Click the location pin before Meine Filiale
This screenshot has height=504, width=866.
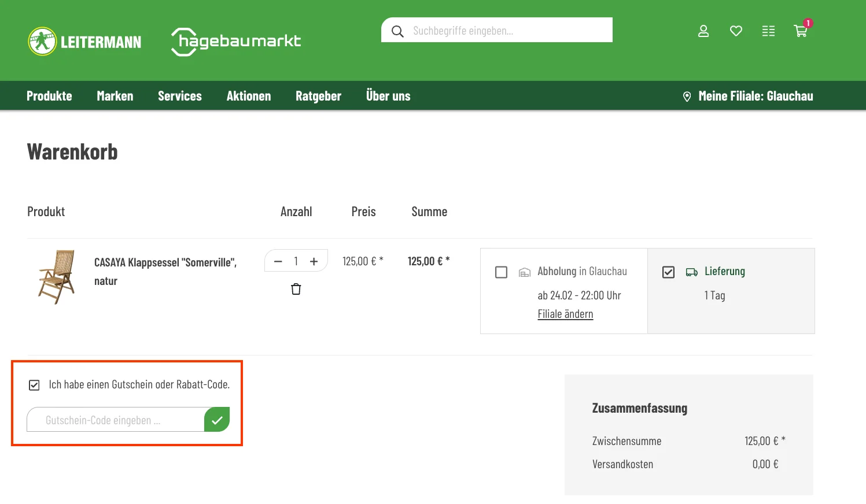[x=687, y=96]
